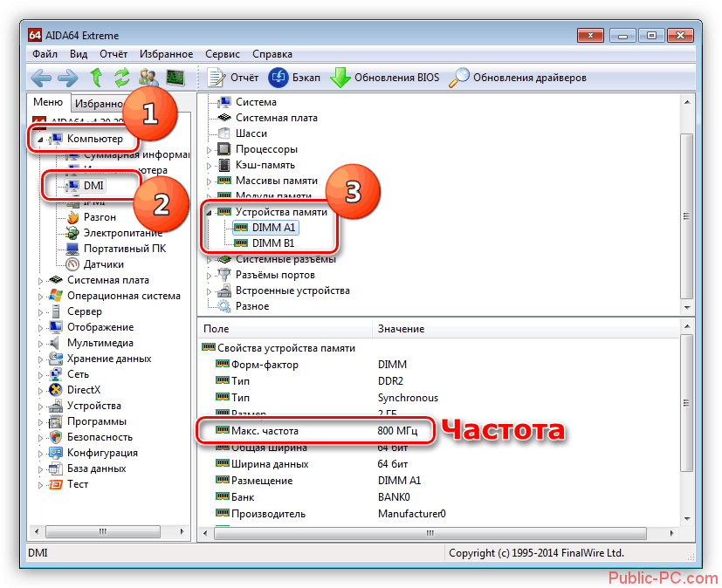Image resolution: width=722 pixels, height=588 pixels.
Task: Click the green Back arrow icon
Action: [x=42, y=78]
